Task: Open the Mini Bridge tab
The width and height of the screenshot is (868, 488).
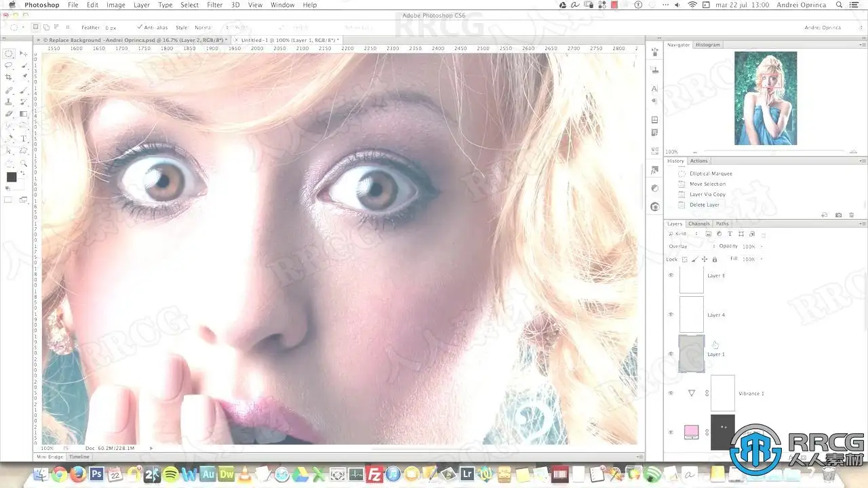Action: 49,457
